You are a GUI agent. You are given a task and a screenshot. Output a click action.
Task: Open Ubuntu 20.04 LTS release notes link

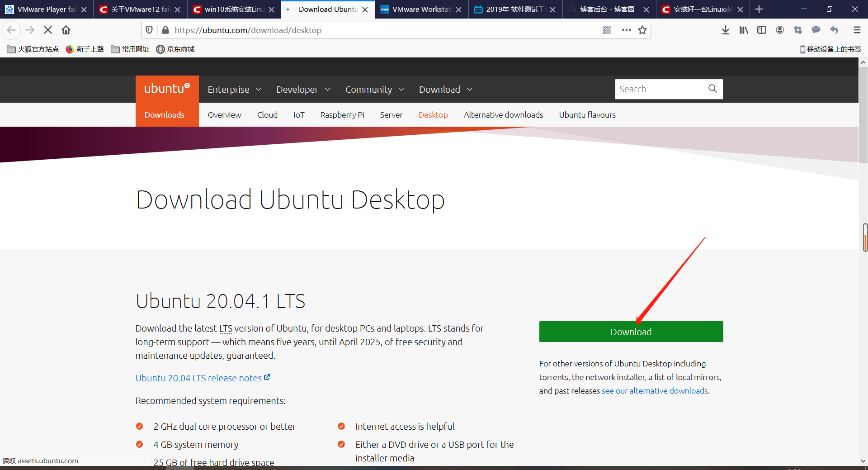[x=203, y=378]
